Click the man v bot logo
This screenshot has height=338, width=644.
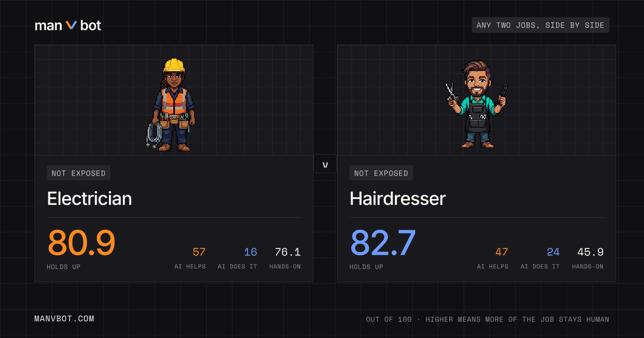[x=68, y=25]
